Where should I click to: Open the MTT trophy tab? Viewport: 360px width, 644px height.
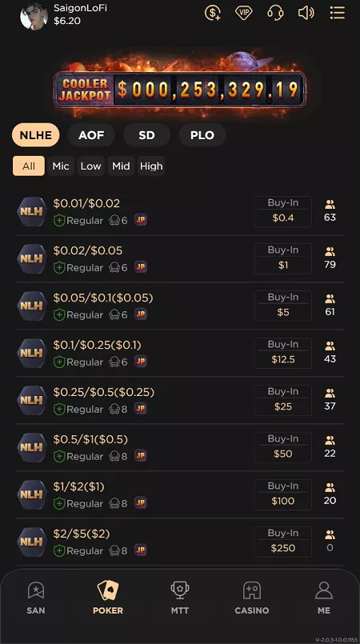180,598
